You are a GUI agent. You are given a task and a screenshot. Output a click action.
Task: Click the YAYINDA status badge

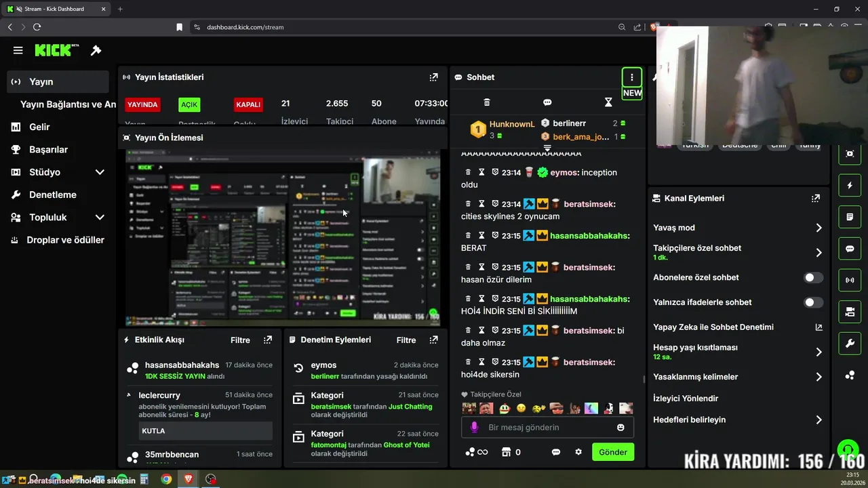click(x=142, y=104)
